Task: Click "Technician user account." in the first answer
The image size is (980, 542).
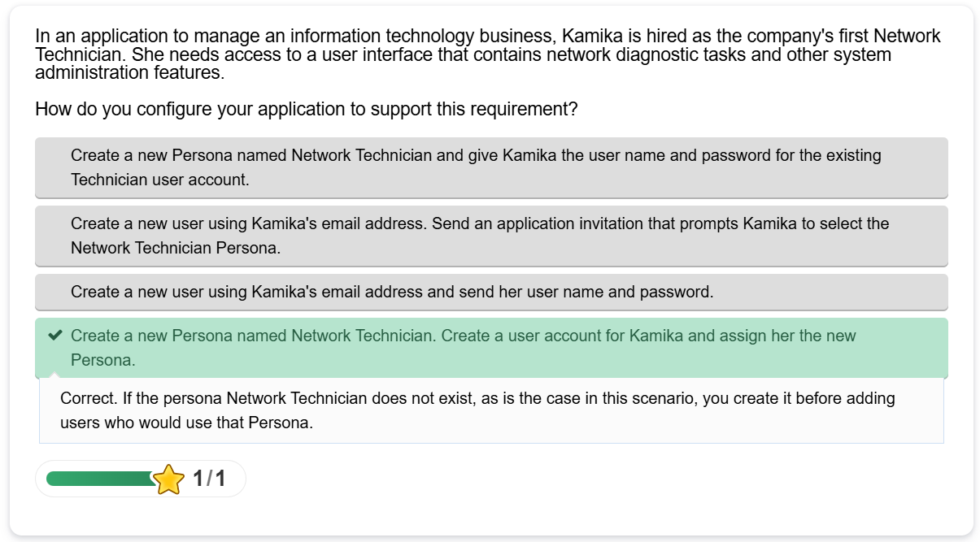Action: pyautogui.click(x=159, y=180)
